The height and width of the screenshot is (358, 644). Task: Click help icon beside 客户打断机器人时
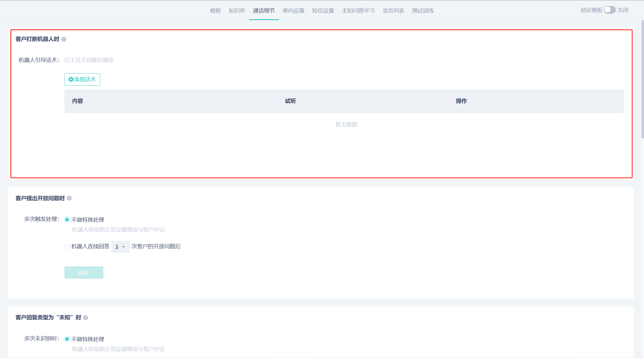point(64,39)
